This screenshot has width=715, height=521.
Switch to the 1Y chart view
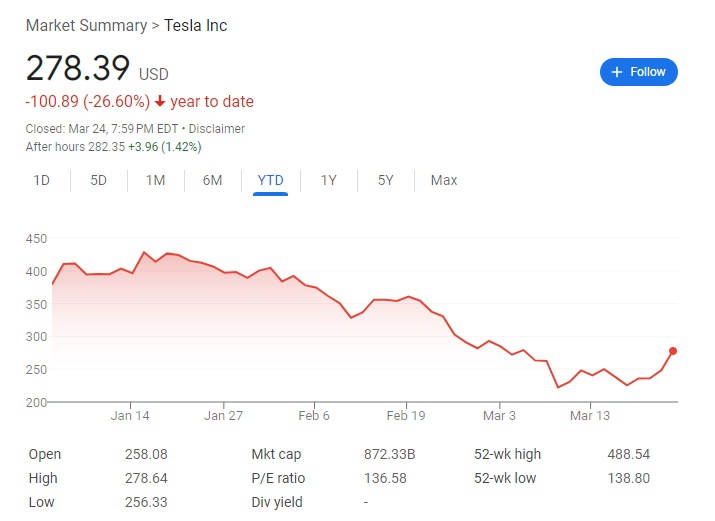[x=328, y=181]
